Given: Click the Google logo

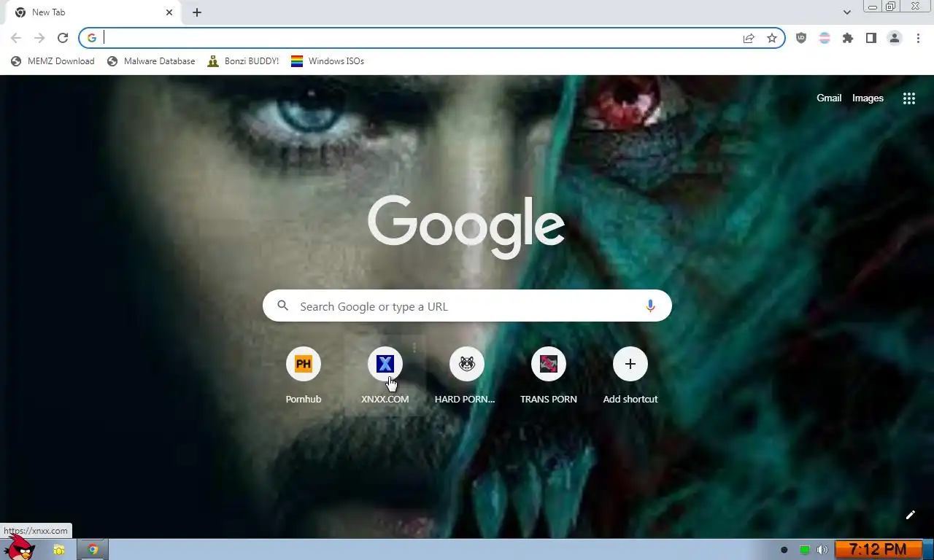Looking at the screenshot, I should pyautogui.click(x=466, y=227).
